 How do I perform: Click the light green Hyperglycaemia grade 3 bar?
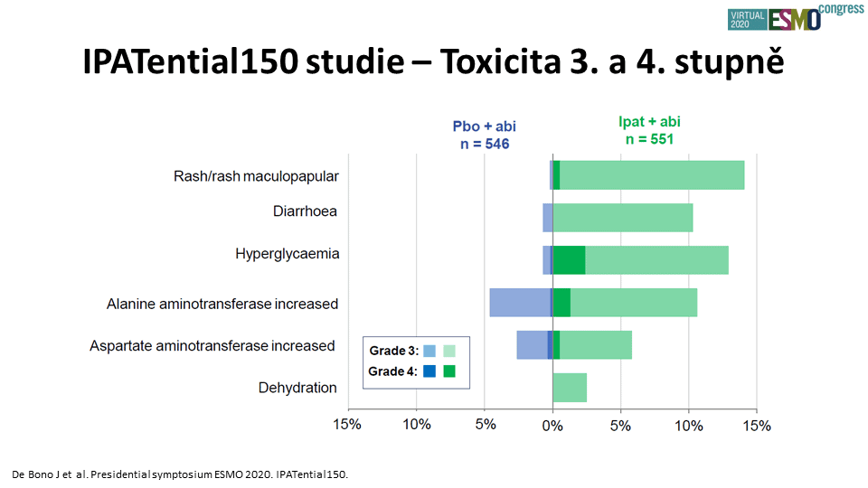657,260
